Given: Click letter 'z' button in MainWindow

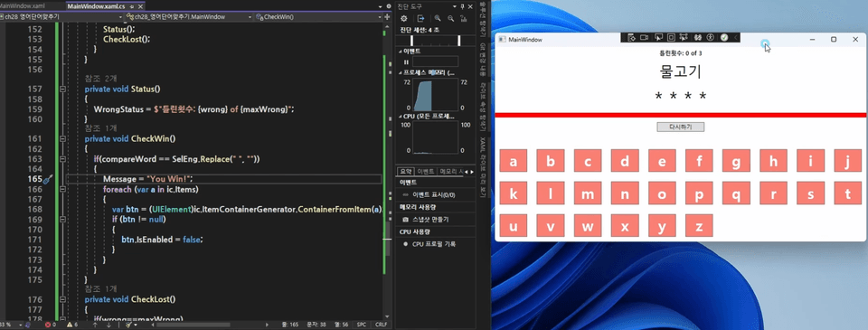Looking at the screenshot, I should [x=699, y=226].
